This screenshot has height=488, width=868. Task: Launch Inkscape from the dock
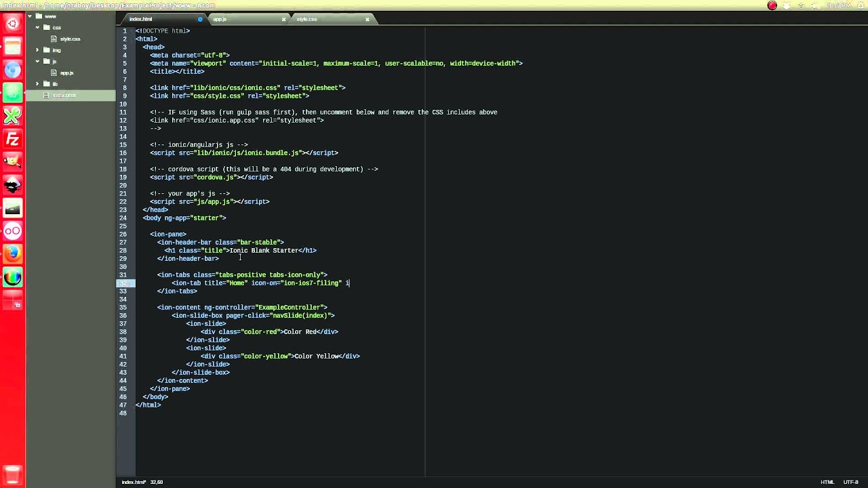click(12, 185)
